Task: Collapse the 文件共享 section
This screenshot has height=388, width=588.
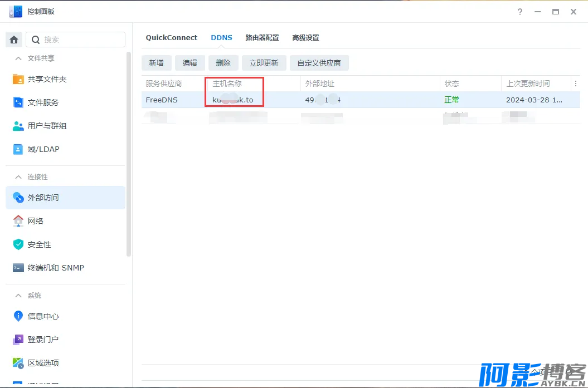Action: pos(18,58)
